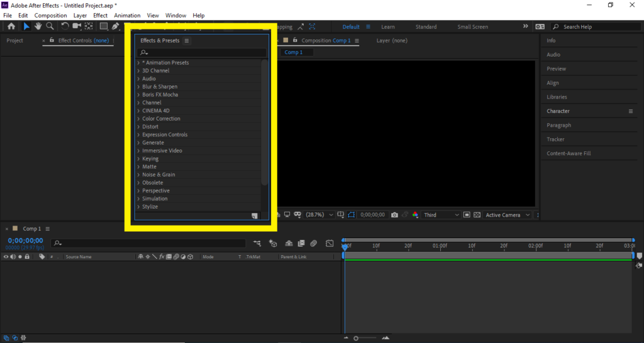The width and height of the screenshot is (644, 343).
Task: Open the Window menu
Action: click(176, 15)
